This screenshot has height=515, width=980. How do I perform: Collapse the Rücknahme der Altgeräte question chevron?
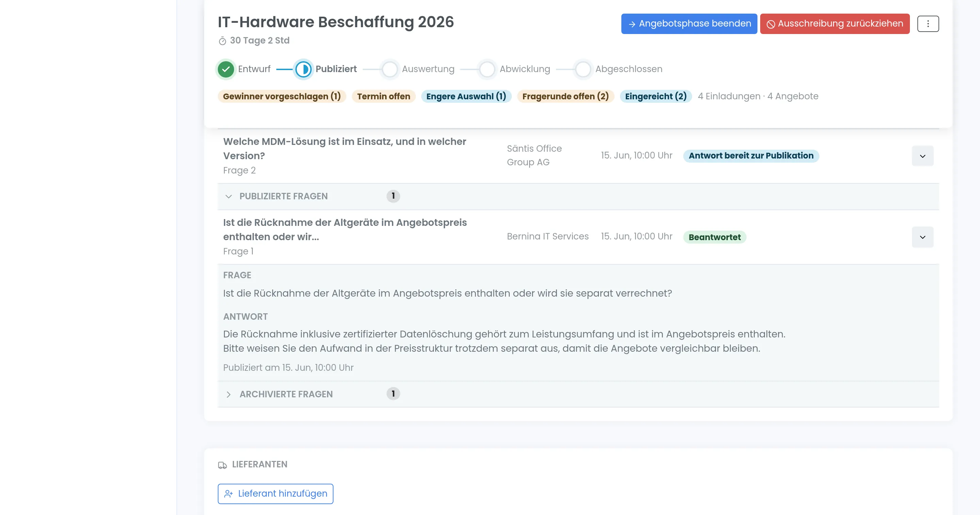922,237
